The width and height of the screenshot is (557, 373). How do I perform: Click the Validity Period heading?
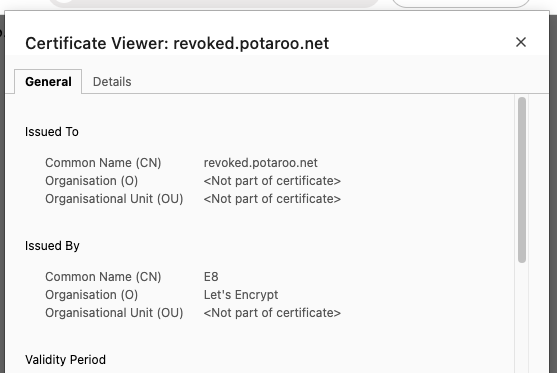click(65, 360)
